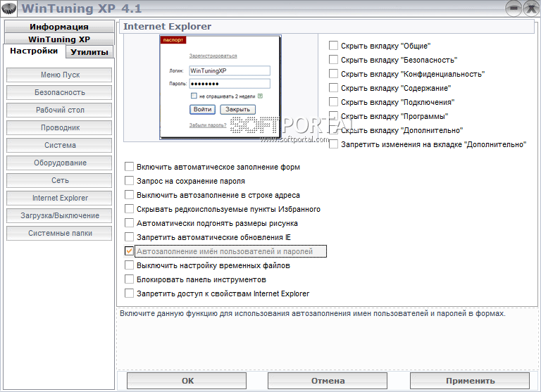Image resolution: width=541 pixels, height=392 pixels.
Task: Open Рабочий стол settings
Action: [59, 110]
